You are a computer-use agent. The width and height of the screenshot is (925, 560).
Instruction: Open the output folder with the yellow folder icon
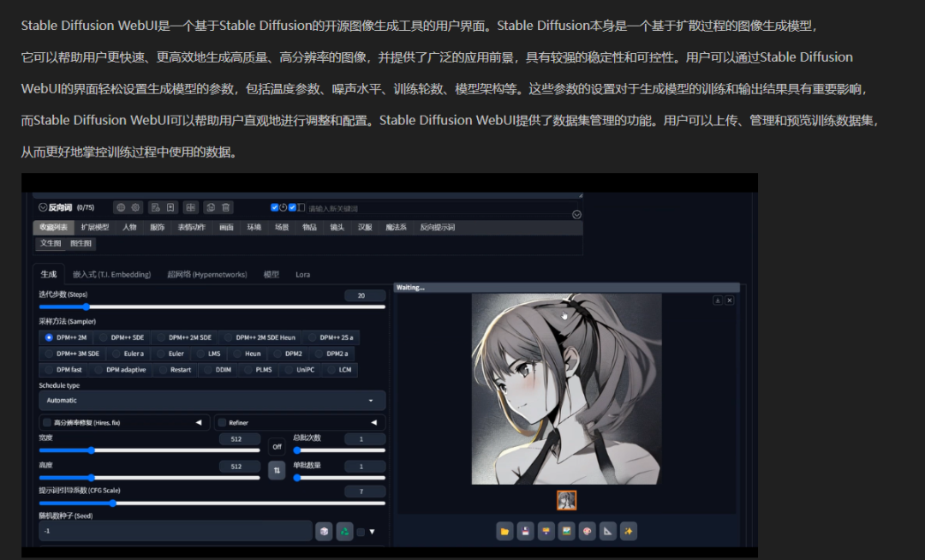tap(504, 531)
